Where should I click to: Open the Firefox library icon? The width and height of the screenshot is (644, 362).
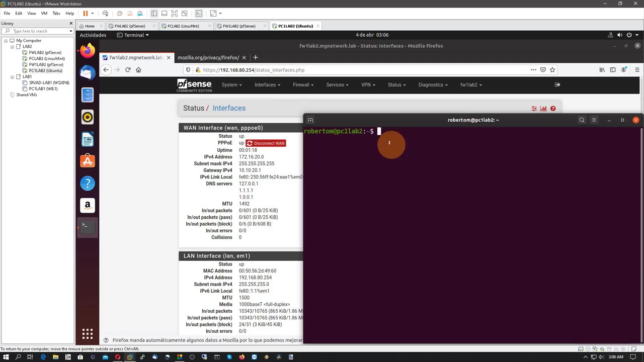pos(602,70)
